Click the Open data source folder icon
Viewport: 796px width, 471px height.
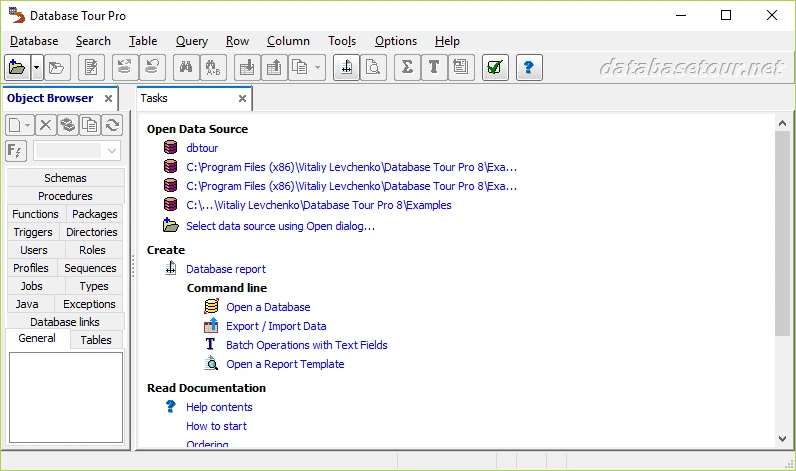(x=16, y=68)
